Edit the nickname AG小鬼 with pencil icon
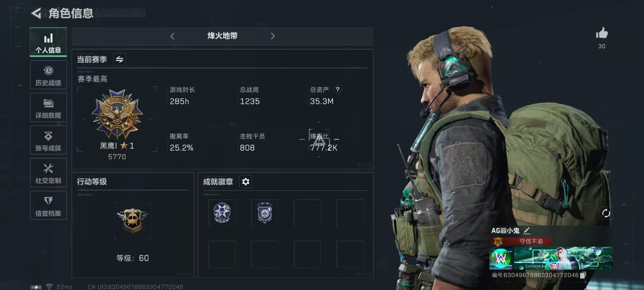The height and width of the screenshot is (290, 644). 527,231
